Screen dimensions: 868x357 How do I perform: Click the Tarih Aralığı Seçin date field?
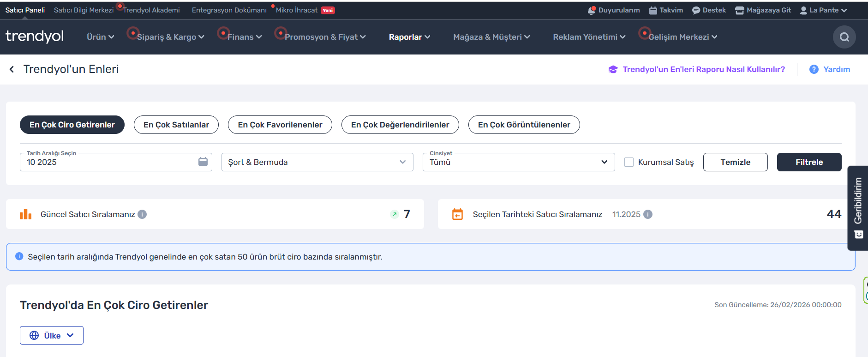click(116, 162)
